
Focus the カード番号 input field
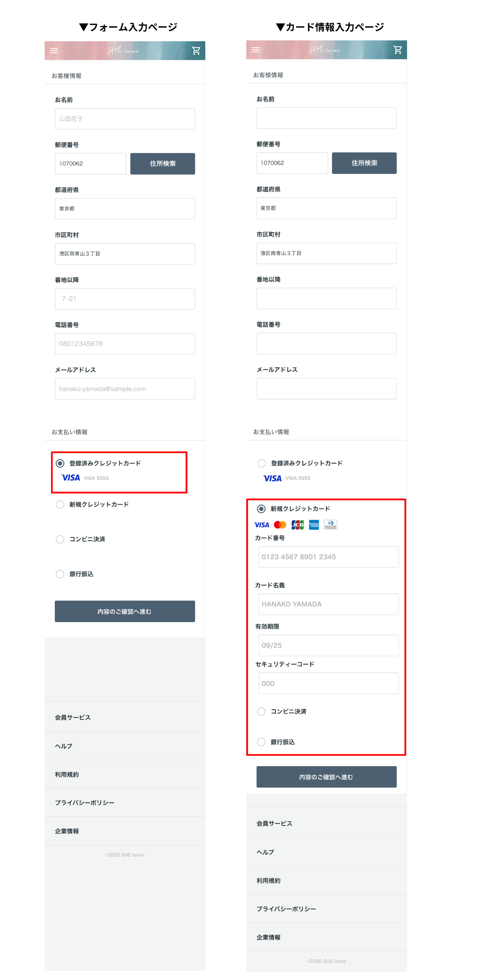(x=328, y=557)
